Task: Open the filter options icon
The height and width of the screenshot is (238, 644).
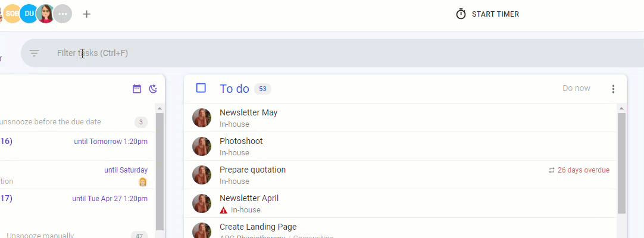Action: [x=34, y=53]
